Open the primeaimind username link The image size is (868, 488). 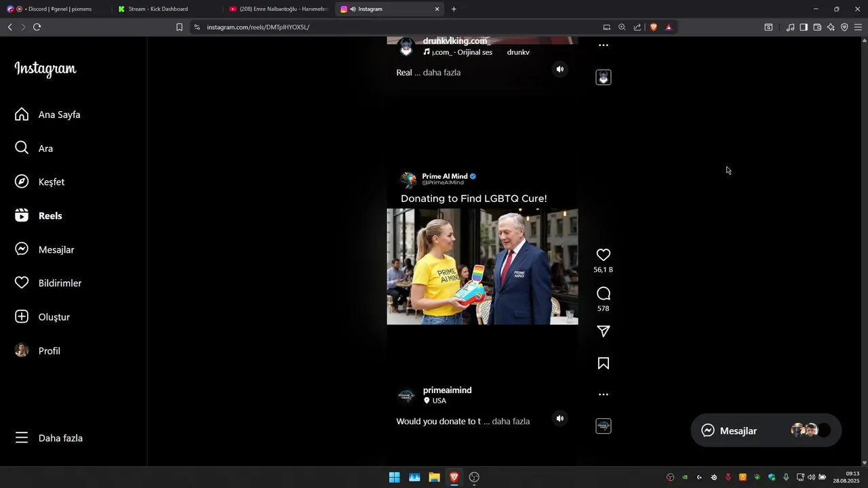[x=447, y=390]
